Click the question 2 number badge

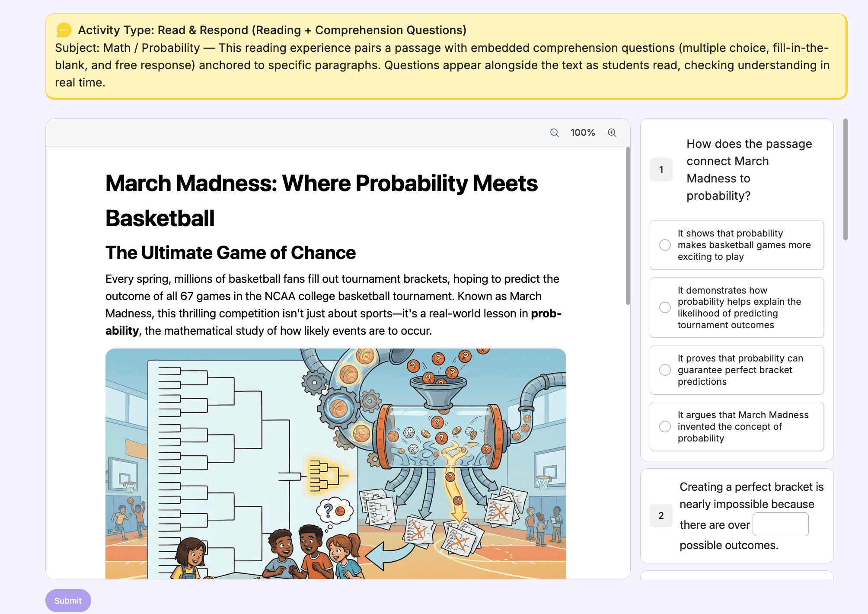pos(661,515)
